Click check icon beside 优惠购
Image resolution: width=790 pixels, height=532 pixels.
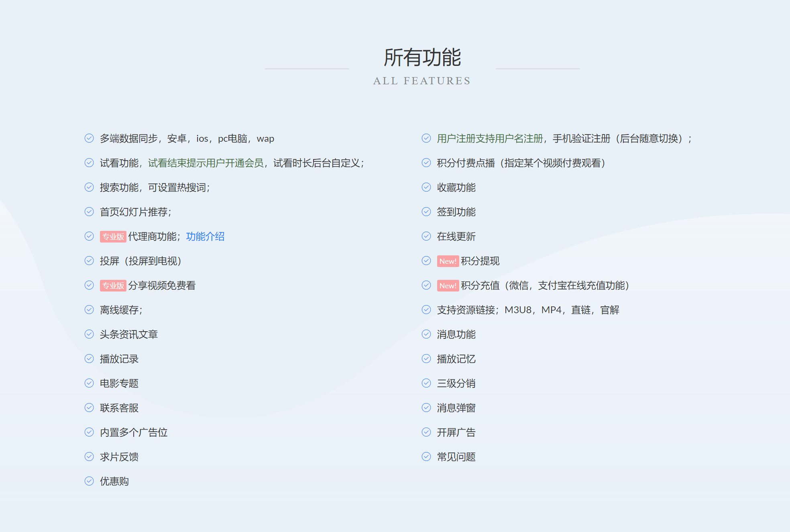coord(89,481)
